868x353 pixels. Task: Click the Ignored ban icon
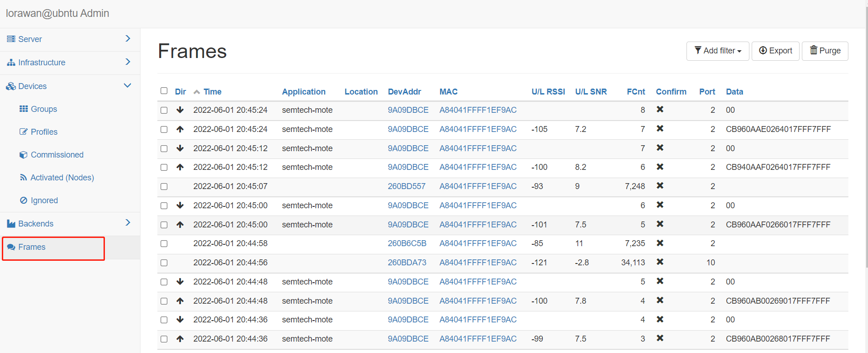[x=24, y=200]
